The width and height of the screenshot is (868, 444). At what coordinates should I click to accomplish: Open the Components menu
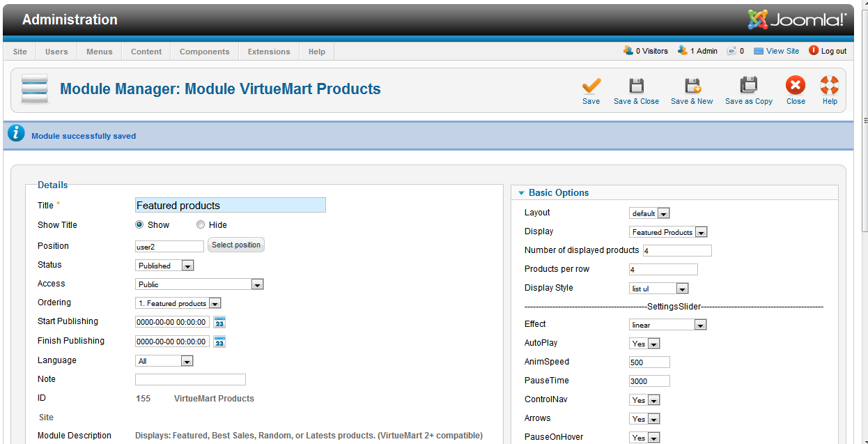click(x=204, y=52)
